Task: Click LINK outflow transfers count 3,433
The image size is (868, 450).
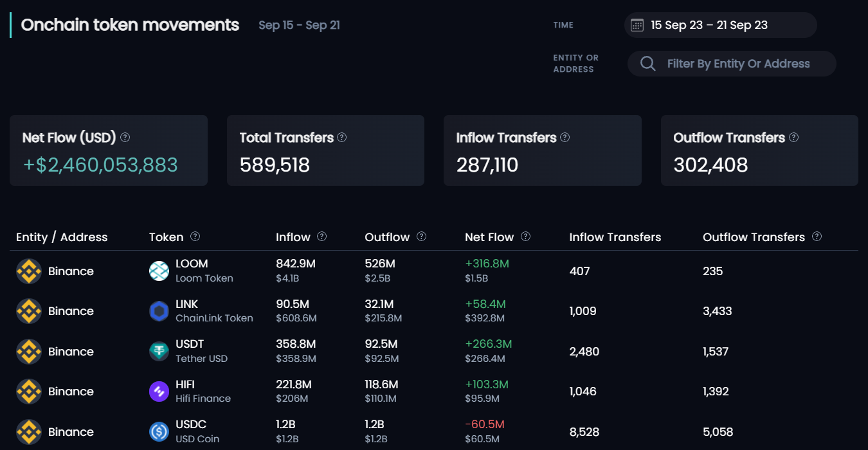Action: tap(718, 311)
